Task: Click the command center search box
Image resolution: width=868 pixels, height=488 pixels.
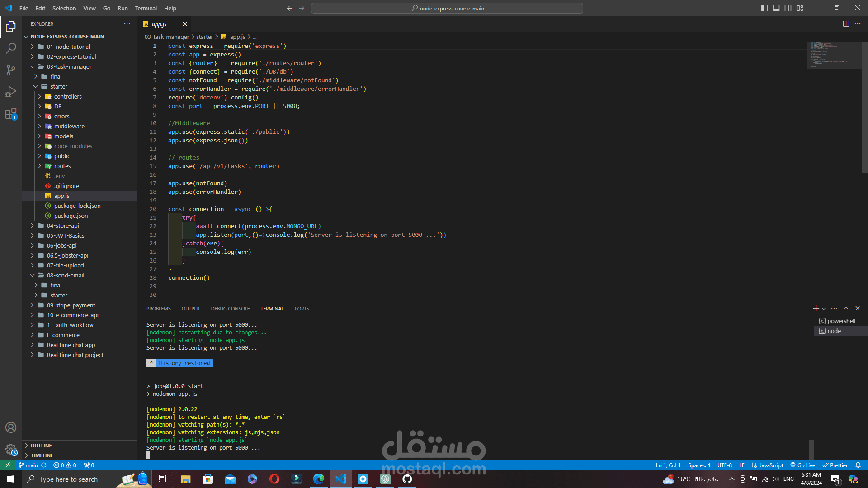Action: click(x=447, y=8)
